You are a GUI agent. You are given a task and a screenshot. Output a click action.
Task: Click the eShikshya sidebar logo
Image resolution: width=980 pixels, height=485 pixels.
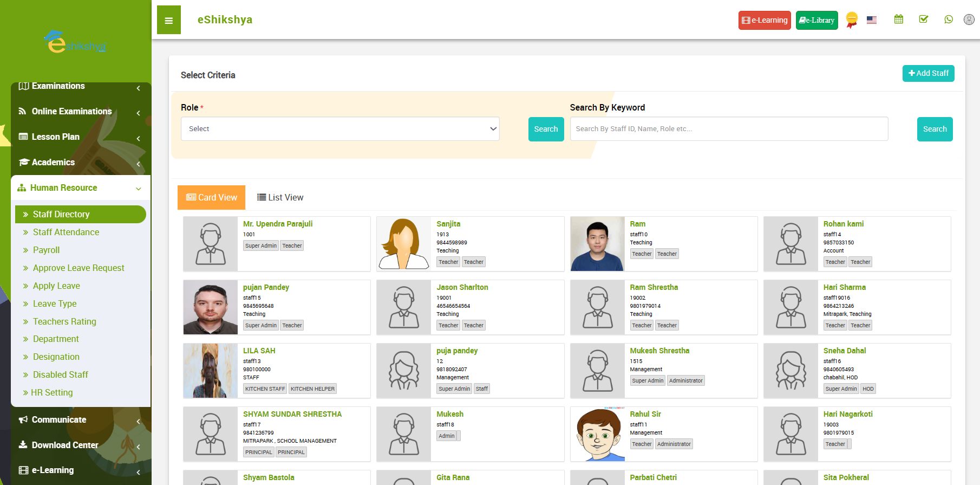click(x=76, y=42)
